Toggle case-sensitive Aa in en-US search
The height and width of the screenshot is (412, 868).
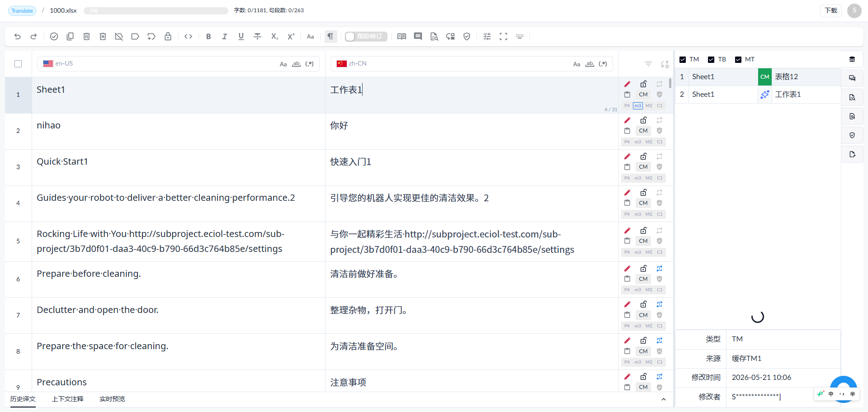coord(283,64)
